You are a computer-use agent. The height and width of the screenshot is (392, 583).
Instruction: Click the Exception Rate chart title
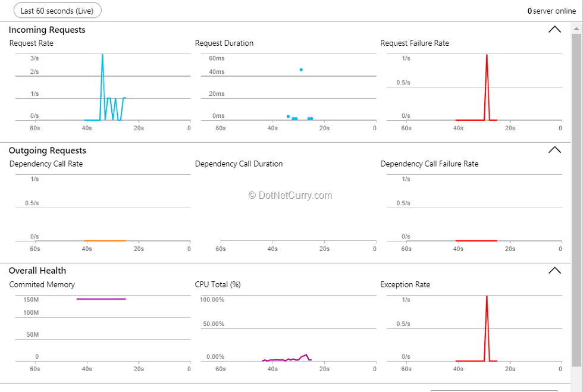405,284
